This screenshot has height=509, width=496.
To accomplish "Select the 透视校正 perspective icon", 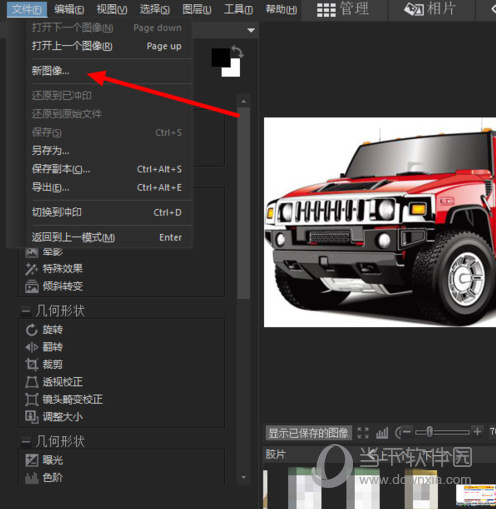I will [x=32, y=382].
